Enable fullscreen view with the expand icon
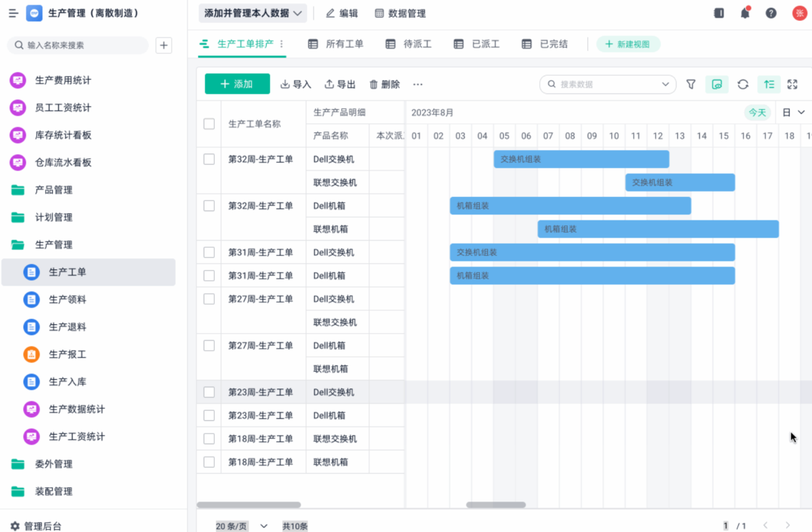Image resolution: width=812 pixels, height=532 pixels. click(794, 84)
